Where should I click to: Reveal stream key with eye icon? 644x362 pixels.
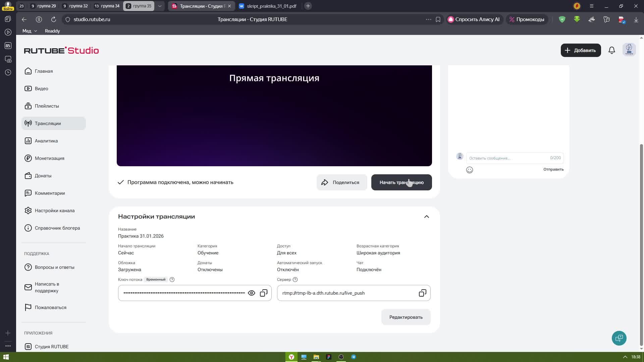(251, 293)
